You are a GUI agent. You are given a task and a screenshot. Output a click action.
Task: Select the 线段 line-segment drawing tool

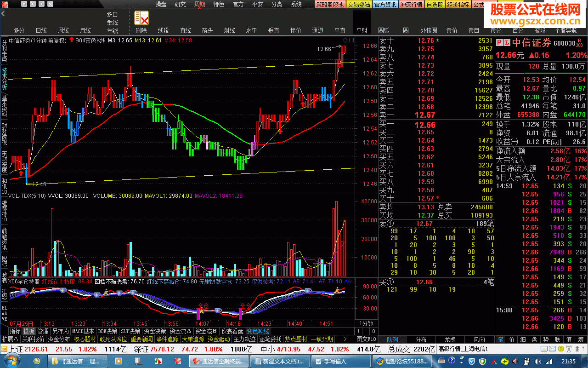pyautogui.click(x=164, y=30)
